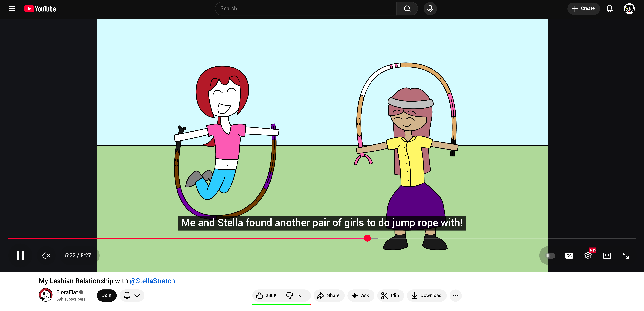644x311 pixels.
Task: Toggle closed captions CC
Action: pos(569,256)
